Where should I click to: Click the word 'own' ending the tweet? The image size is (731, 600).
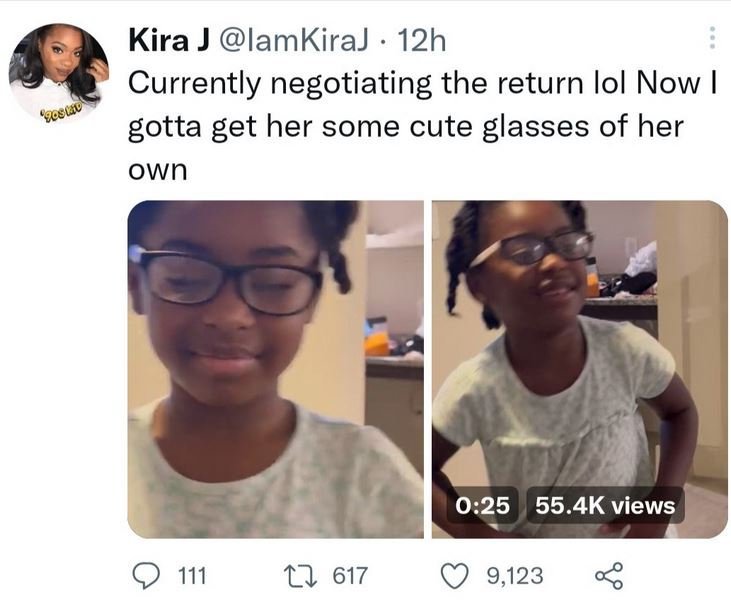pos(158,172)
